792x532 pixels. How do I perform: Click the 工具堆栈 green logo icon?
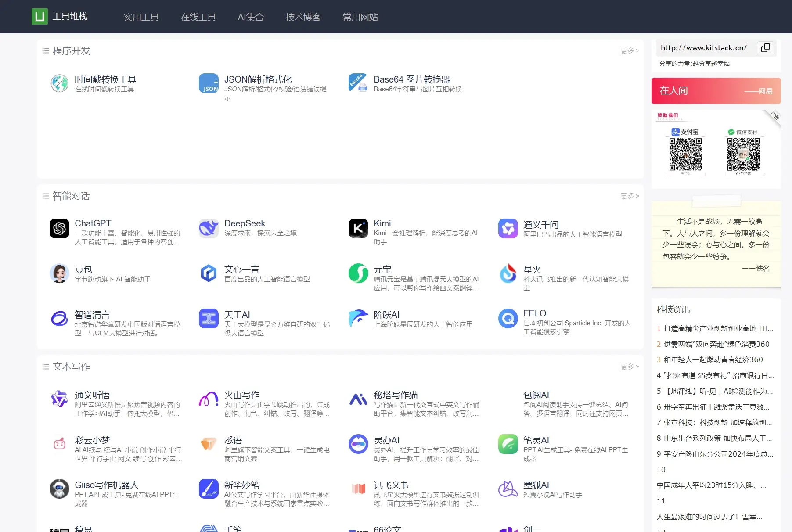tap(40, 17)
